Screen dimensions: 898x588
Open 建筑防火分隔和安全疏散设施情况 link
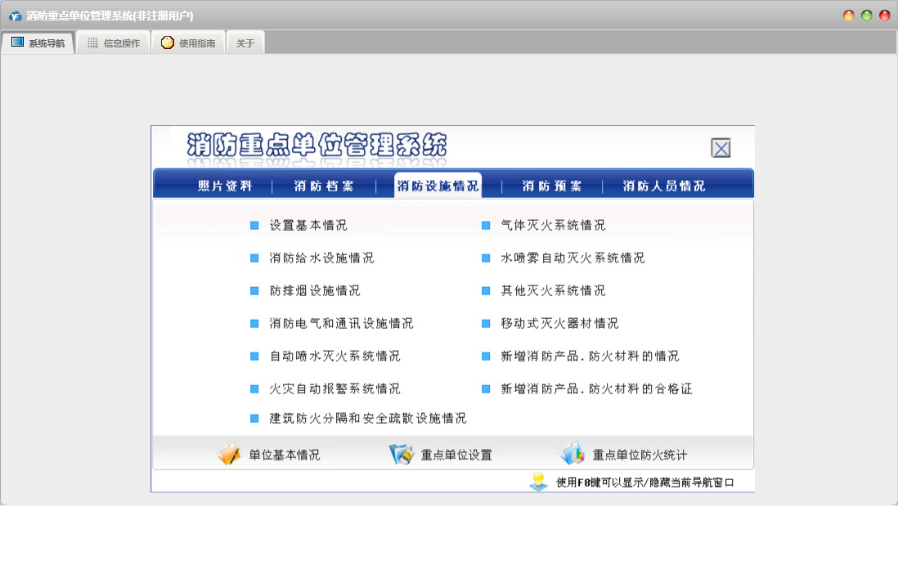[368, 419]
